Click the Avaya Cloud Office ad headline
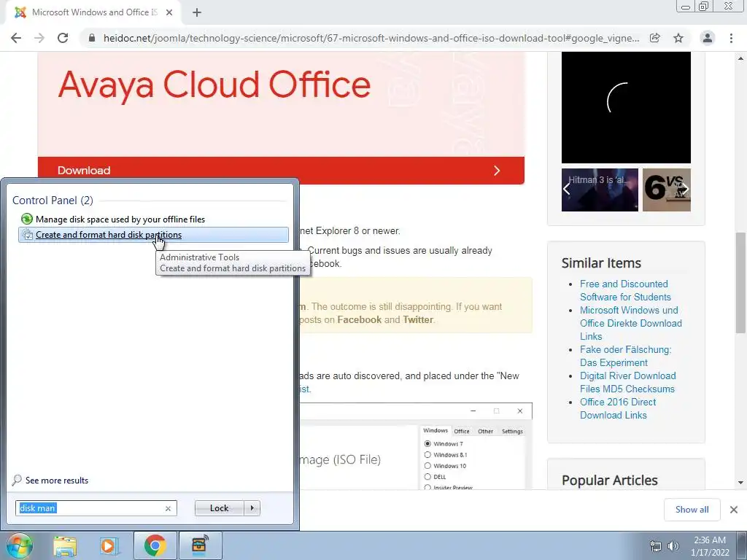This screenshot has height=560, width=747. (x=214, y=85)
